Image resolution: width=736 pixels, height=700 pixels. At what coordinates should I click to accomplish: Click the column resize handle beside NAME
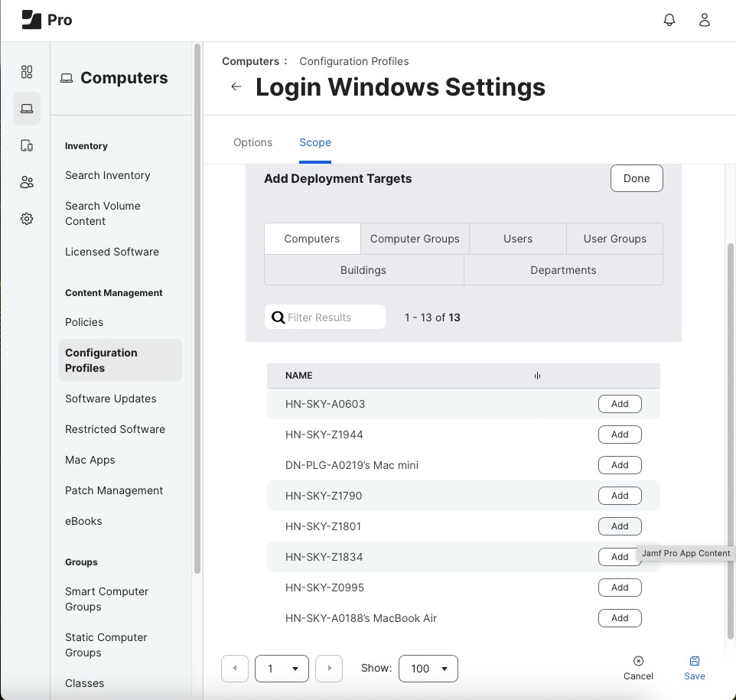click(x=537, y=376)
